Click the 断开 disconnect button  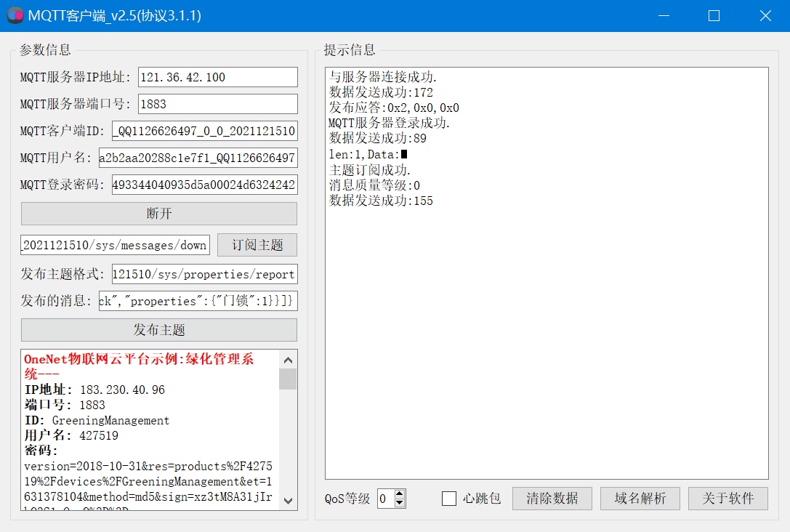(158, 214)
